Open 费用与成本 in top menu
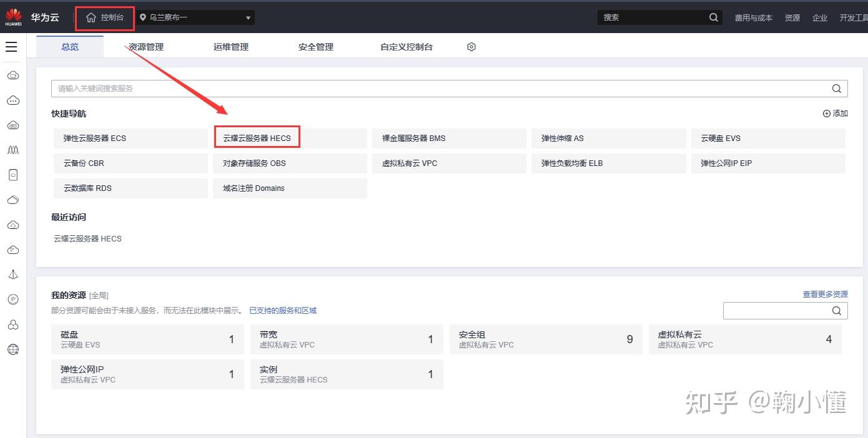This screenshot has width=868, height=438. 754,18
